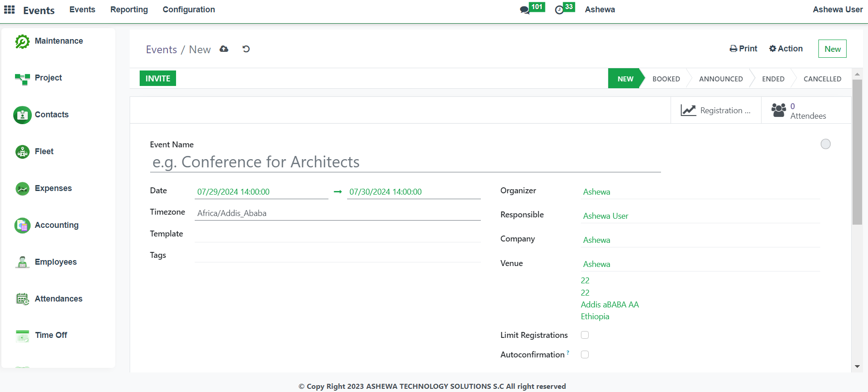Open the Template dropdown field

pyautogui.click(x=338, y=234)
